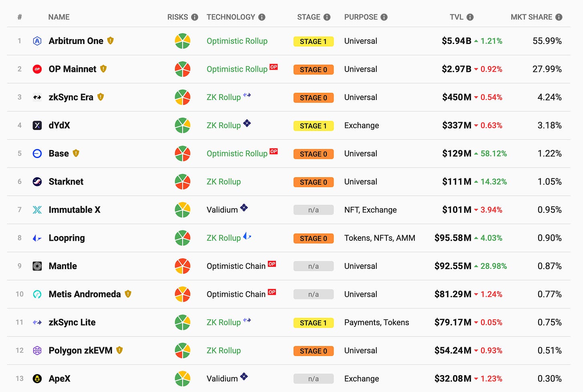Click the Arbitrum One project logo
Image resolution: width=583 pixels, height=392 pixels.
(x=37, y=41)
